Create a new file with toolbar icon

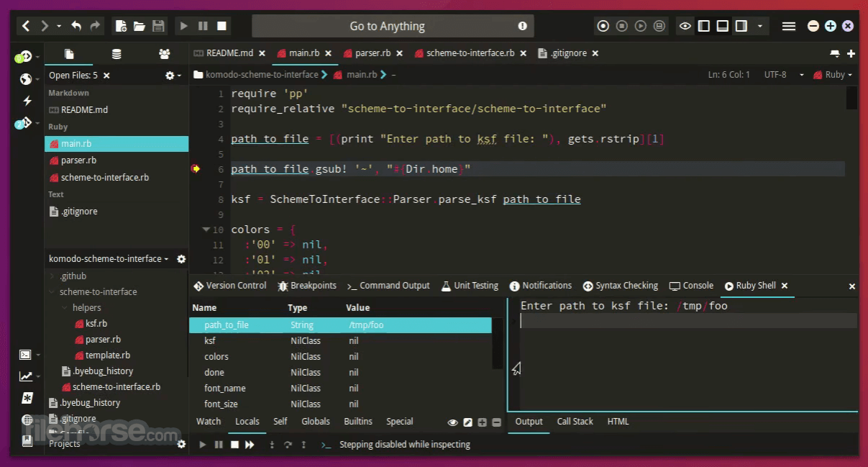121,26
